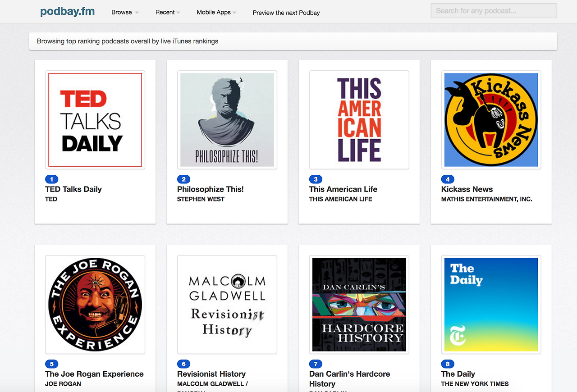Select author text TED under TED Talks Daily
Viewport: 577px width, 392px height.
point(51,199)
